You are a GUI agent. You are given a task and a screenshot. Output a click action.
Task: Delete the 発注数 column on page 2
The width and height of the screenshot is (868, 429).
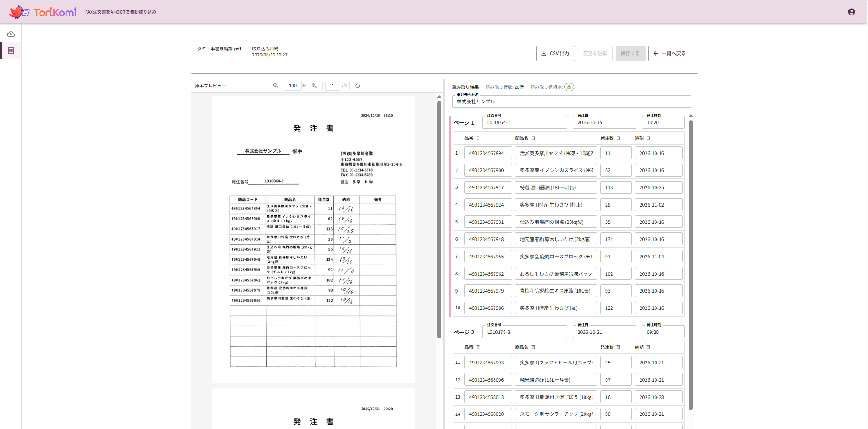click(x=618, y=347)
